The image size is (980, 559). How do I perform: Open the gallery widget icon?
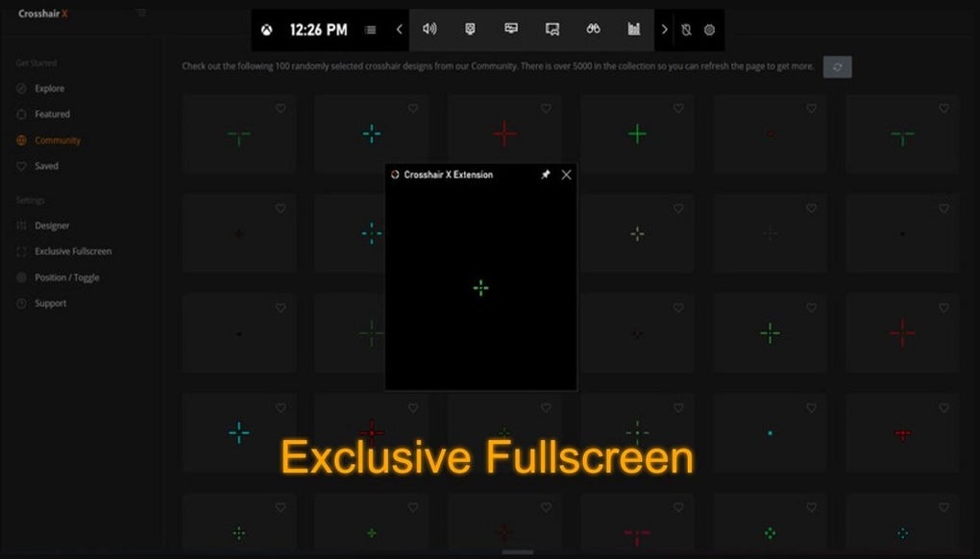pyautogui.click(x=551, y=30)
